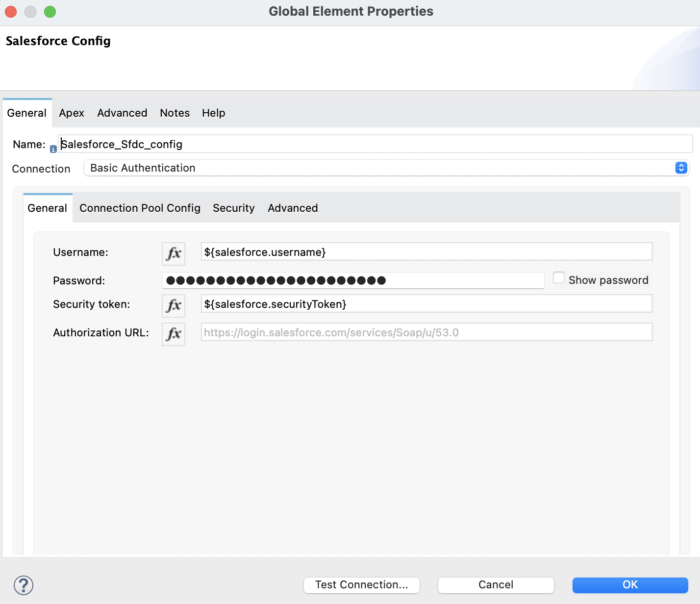Select the inner Advanced tab
Viewport: 700px width, 604px height.
pyautogui.click(x=292, y=208)
